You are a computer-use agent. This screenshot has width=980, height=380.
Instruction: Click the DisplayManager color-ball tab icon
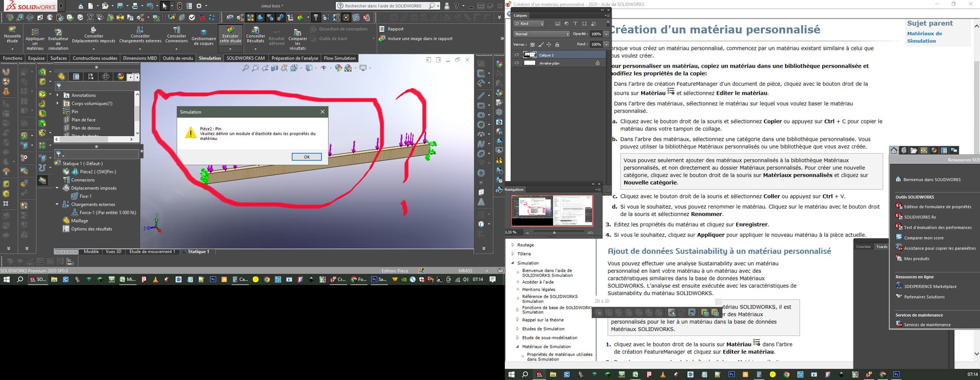(x=120, y=77)
